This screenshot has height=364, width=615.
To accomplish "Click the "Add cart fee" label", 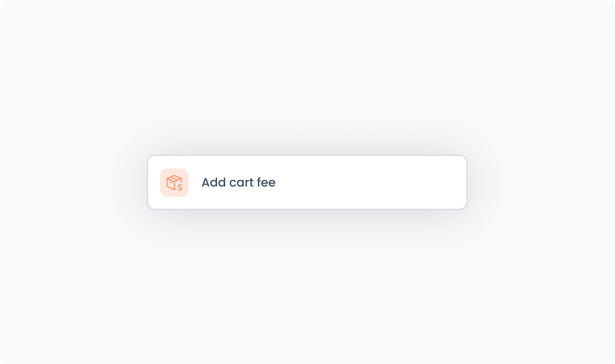I will (x=238, y=182).
